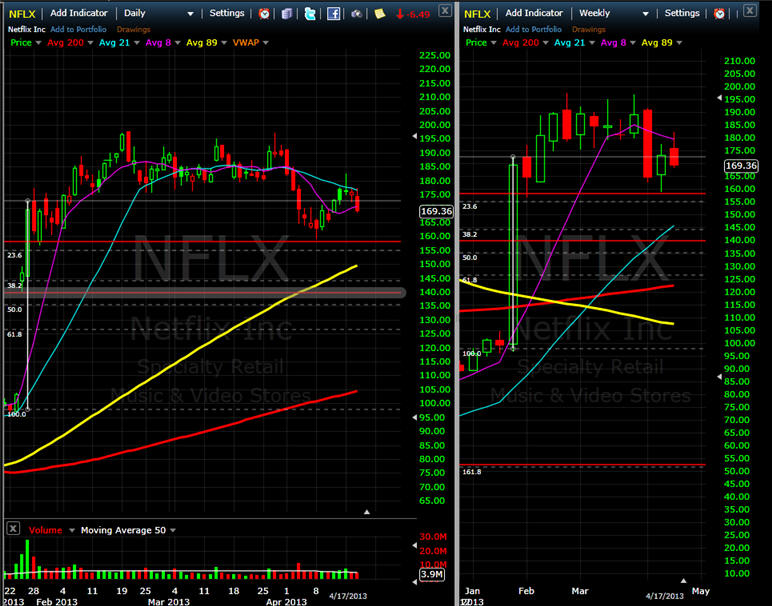Expand the Avg 21 dropdown in Daily chart

(136, 43)
